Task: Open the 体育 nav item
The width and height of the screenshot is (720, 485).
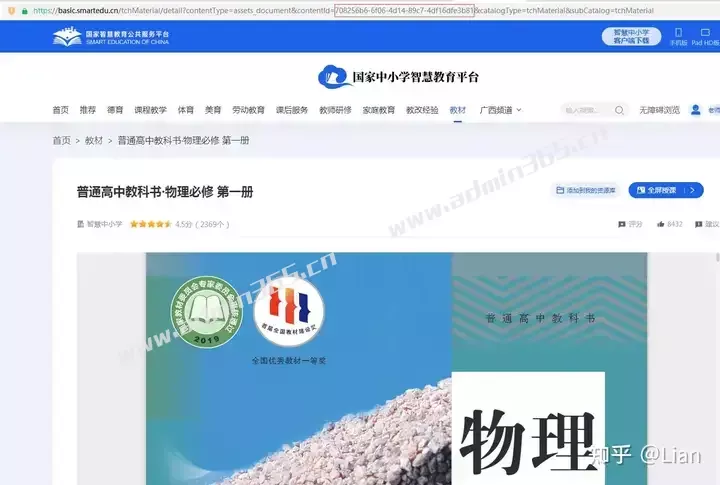Action: pos(186,110)
